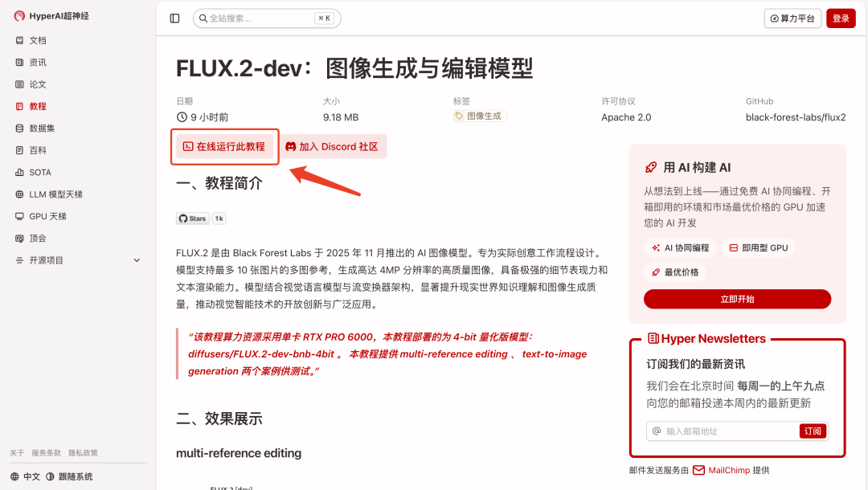Click 加入 Discord 社区 button
This screenshot has width=868, height=490.
tap(332, 147)
